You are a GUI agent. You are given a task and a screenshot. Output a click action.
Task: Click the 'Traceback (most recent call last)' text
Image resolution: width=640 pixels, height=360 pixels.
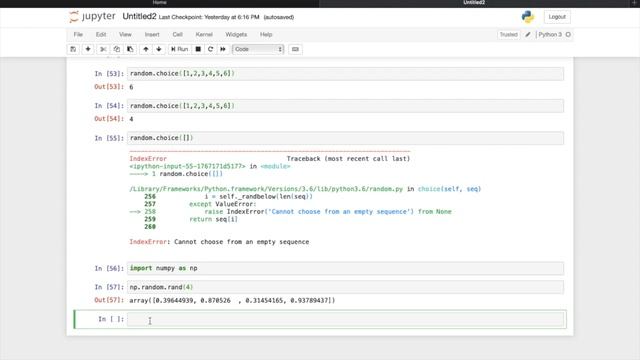point(348,159)
